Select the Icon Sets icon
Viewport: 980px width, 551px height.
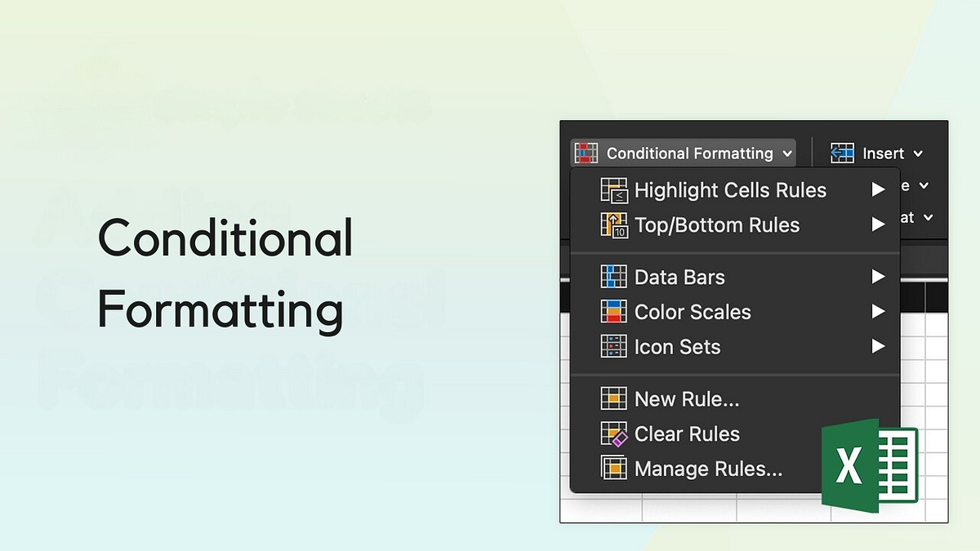615,347
